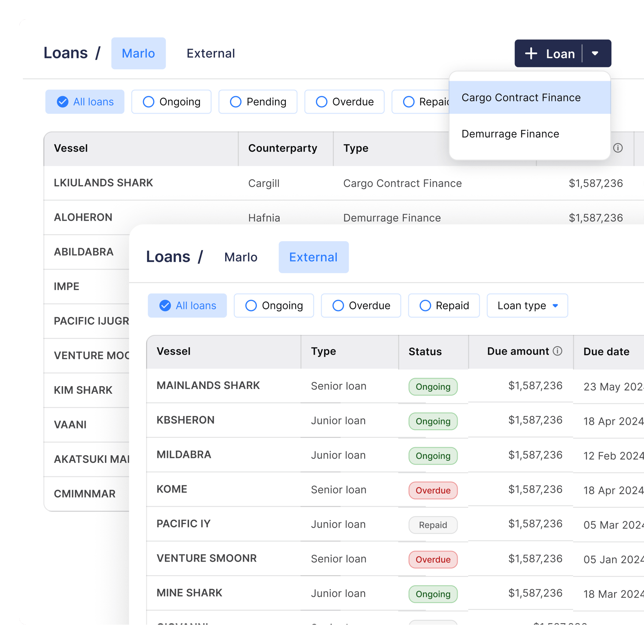Click the plus icon on the Loan button
The height and width of the screenshot is (644, 644).
pyautogui.click(x=531, y=53)
